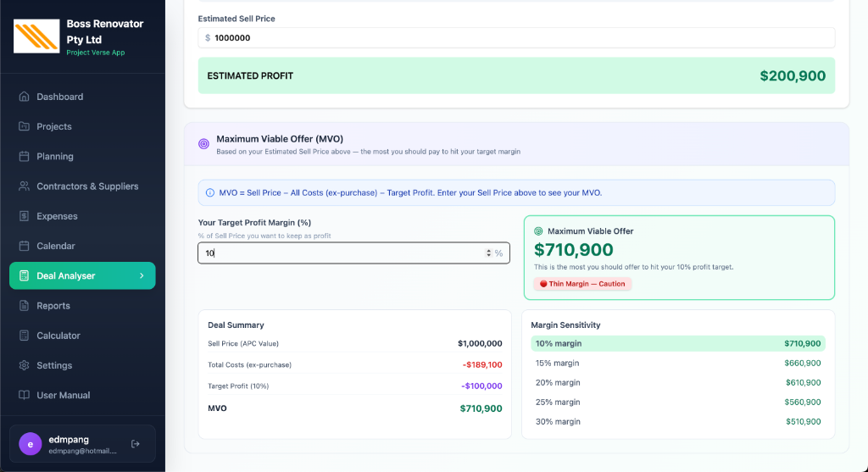868x472 pixels.
Task: Click the Dashboard home icon
Action: [24, 97]
